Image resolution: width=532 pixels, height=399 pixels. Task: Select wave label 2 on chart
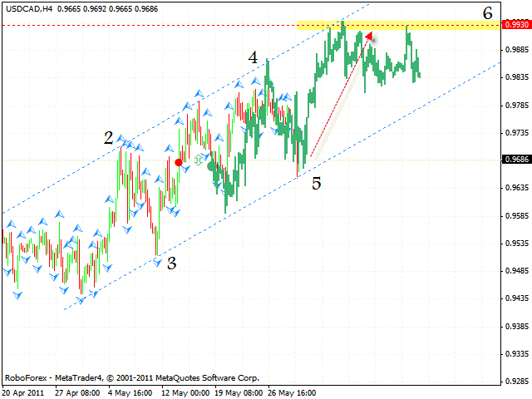coord(108,138)
